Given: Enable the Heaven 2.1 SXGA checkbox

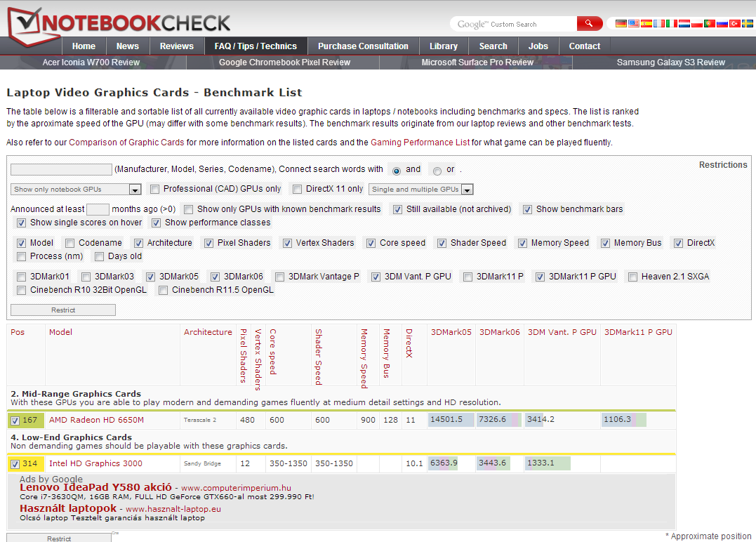Looking at the screenshot, I should coord(632,277).
